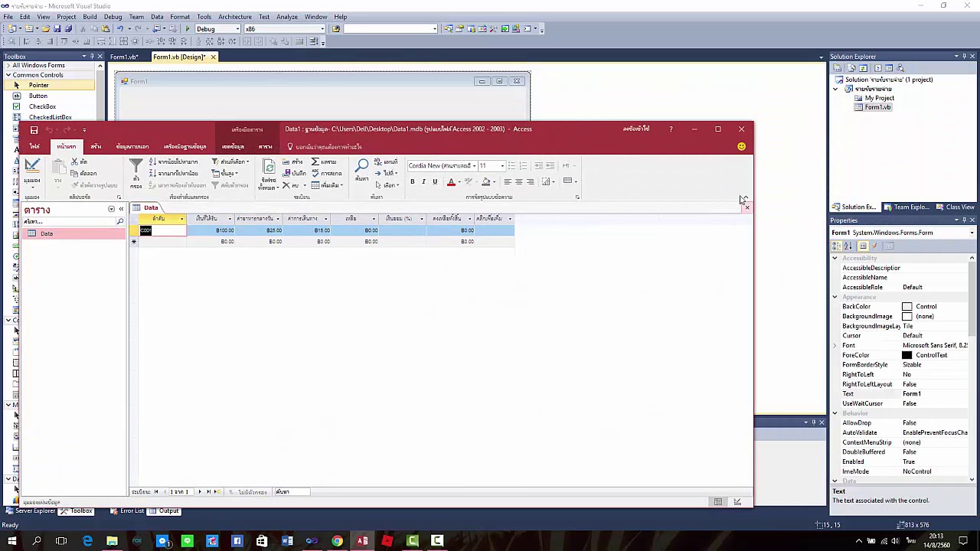The width and height of the screenshot is (980, 551).
Task: Click the Save icon in Access title bar
Action: click(34, 130)
